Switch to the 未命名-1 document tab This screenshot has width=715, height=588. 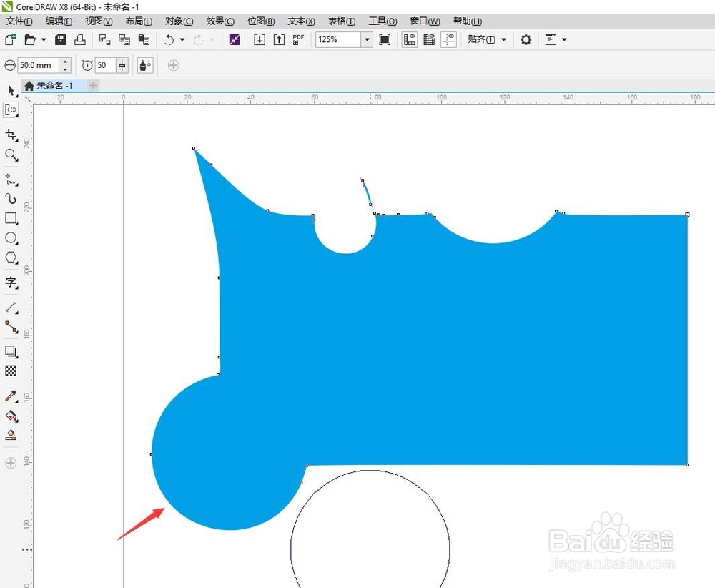point(54,85)
